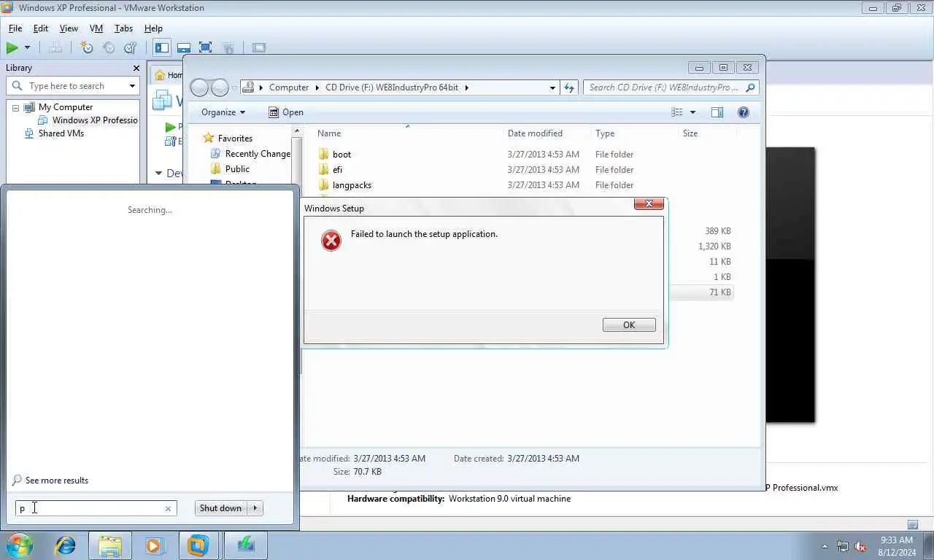Open the power options dropdown arrow beside the play button
Image resolution: width=934 pixels, height=560 pixels.
pyautogui.click(x=28, y=47)
